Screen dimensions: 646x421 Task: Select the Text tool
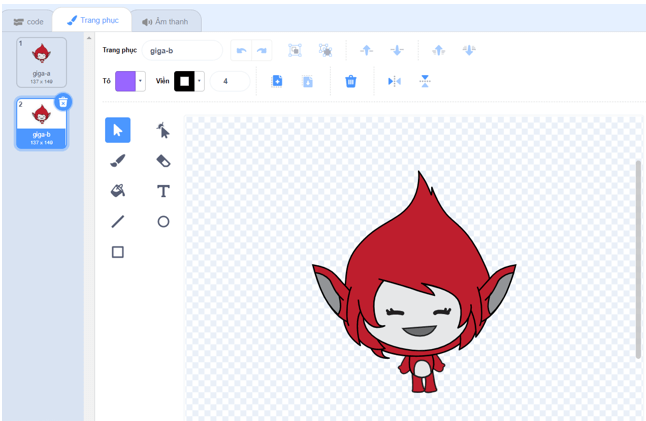[x=163, y=191]
